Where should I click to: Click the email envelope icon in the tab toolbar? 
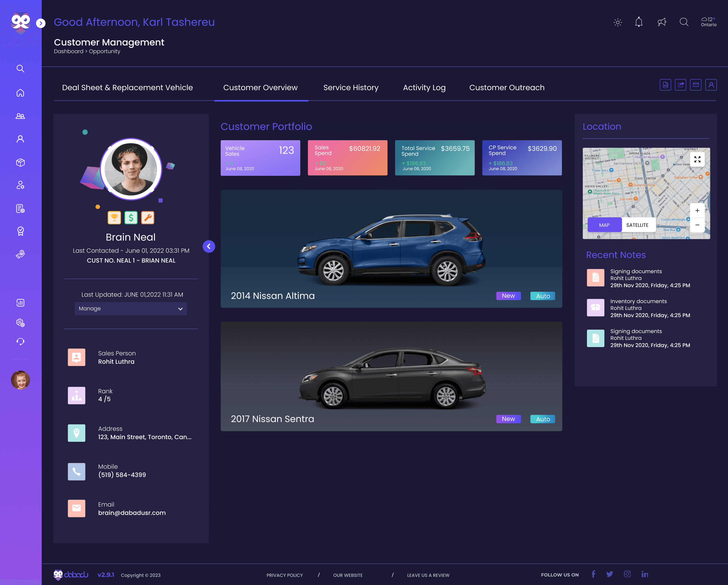pos(696,85)
